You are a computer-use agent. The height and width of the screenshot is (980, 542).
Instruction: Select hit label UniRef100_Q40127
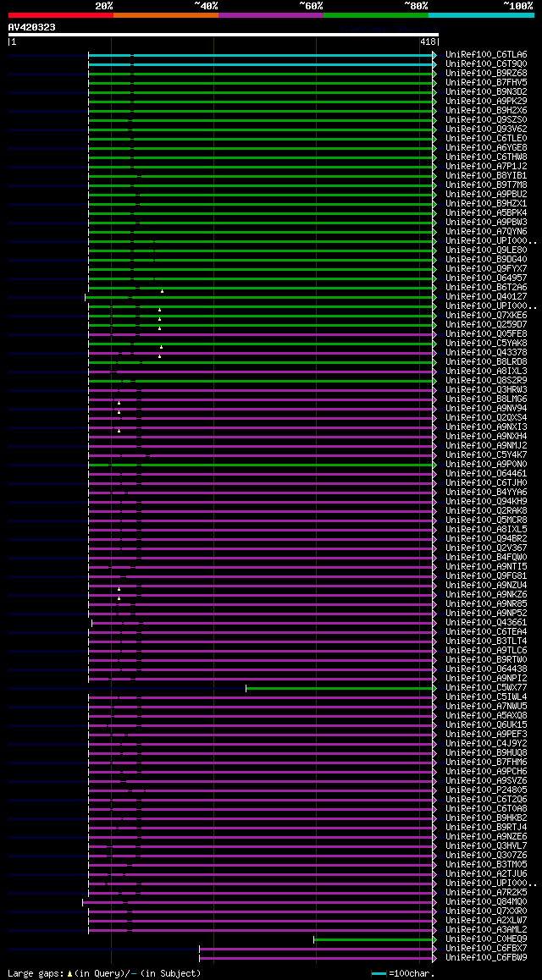pos(486,297)
